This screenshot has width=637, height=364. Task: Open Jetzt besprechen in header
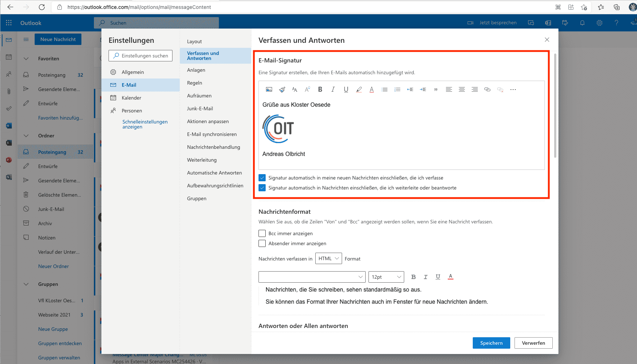[x=492, y=23]
